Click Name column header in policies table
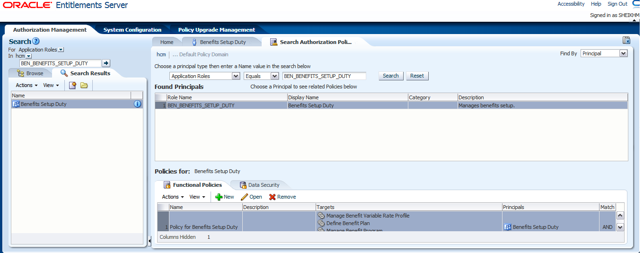This screenshot has height=253, width=644. point(205,207)
